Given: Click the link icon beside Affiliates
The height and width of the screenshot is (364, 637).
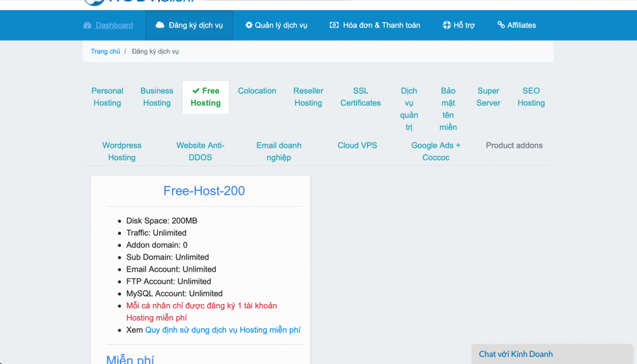Looking at the screenshot, I should click(501, 25).
